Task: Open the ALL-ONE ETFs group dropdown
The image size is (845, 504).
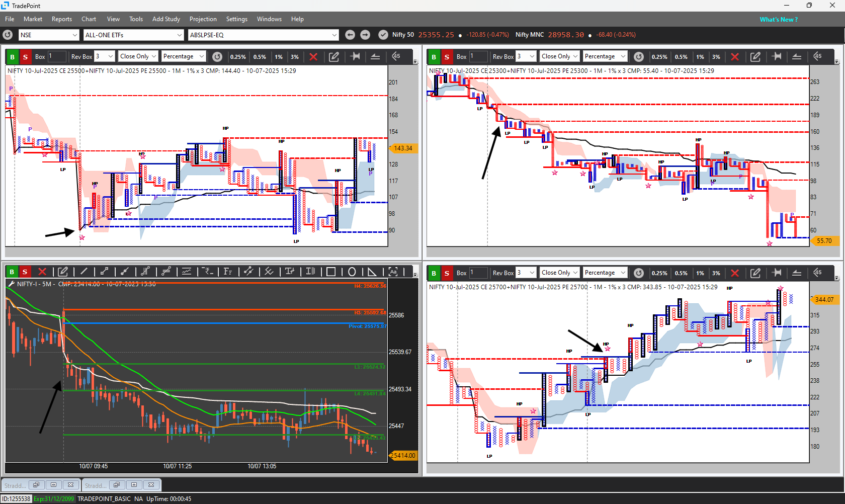Action: pos(133,35)
